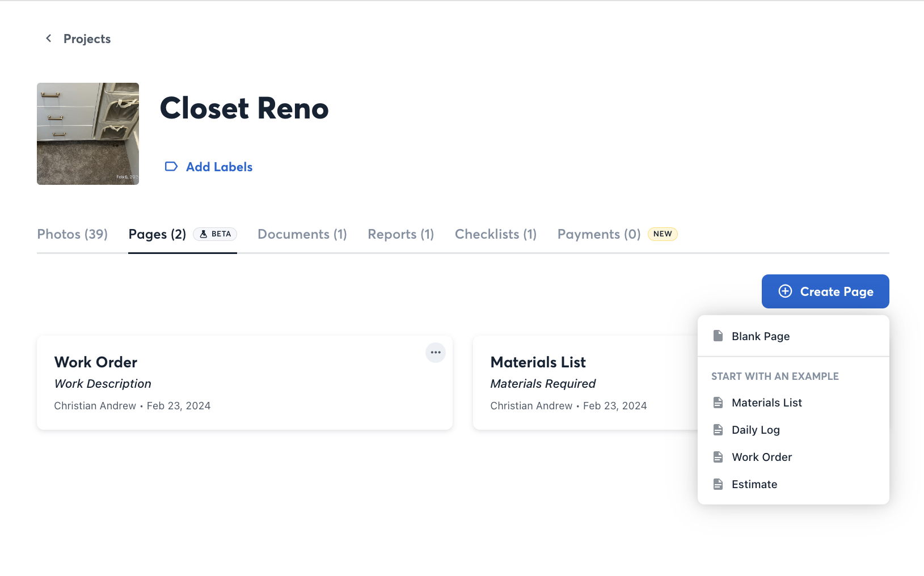Image resolution: width=924 pixels, height=576 pixels.
Task: Open the Checklists (1) tab
Action: point(495,234)
